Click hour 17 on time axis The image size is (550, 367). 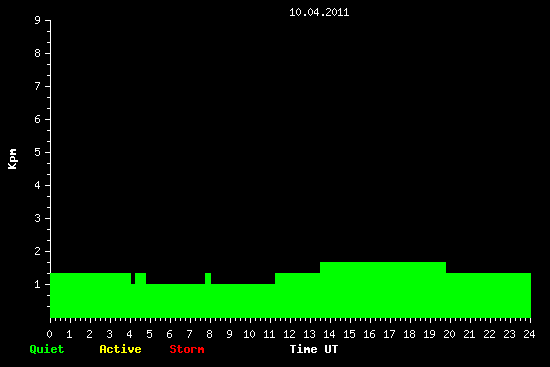coord(389,334)
